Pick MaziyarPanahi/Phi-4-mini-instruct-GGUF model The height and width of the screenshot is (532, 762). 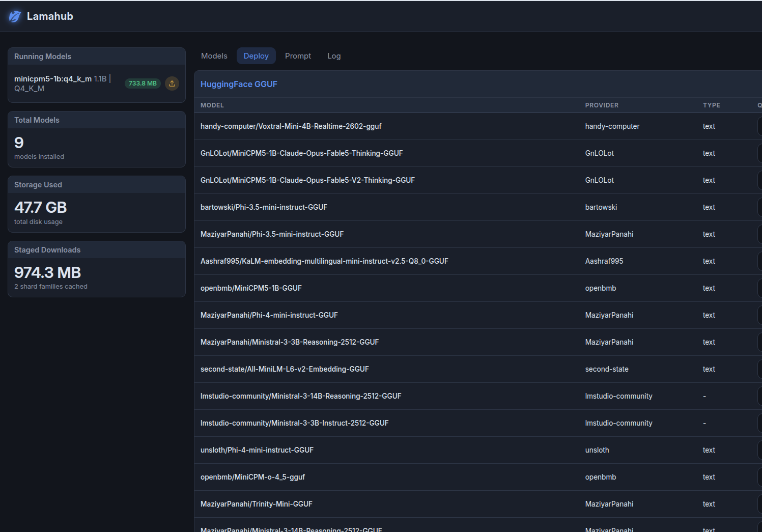point(269,315)
